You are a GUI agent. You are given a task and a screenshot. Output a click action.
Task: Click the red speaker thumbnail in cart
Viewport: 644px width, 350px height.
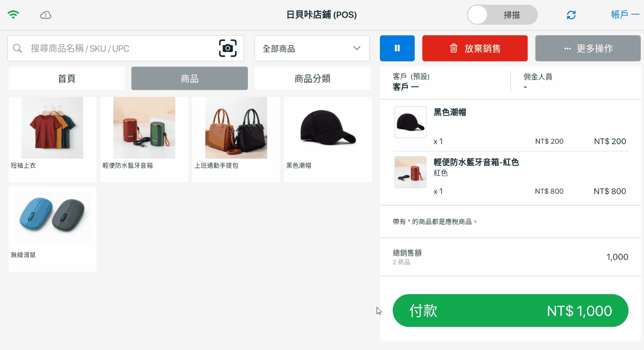click(x=410, y=172)
